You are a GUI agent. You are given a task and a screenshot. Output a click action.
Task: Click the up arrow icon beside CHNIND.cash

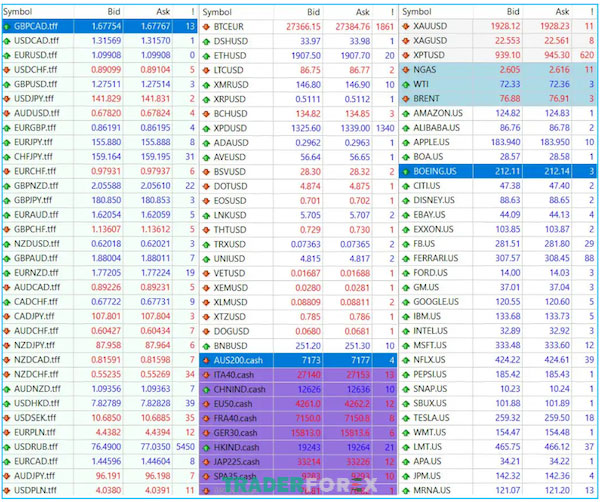pos(206,390)
